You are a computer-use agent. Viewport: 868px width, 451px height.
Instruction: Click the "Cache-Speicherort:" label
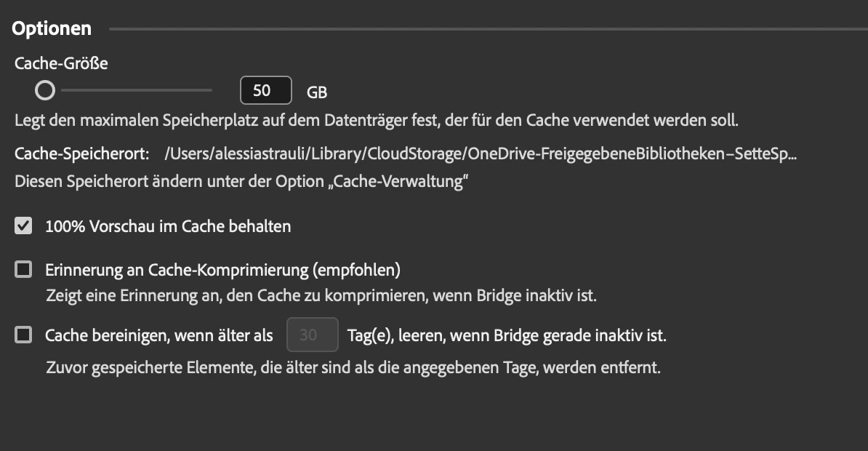tap(82, 154)
